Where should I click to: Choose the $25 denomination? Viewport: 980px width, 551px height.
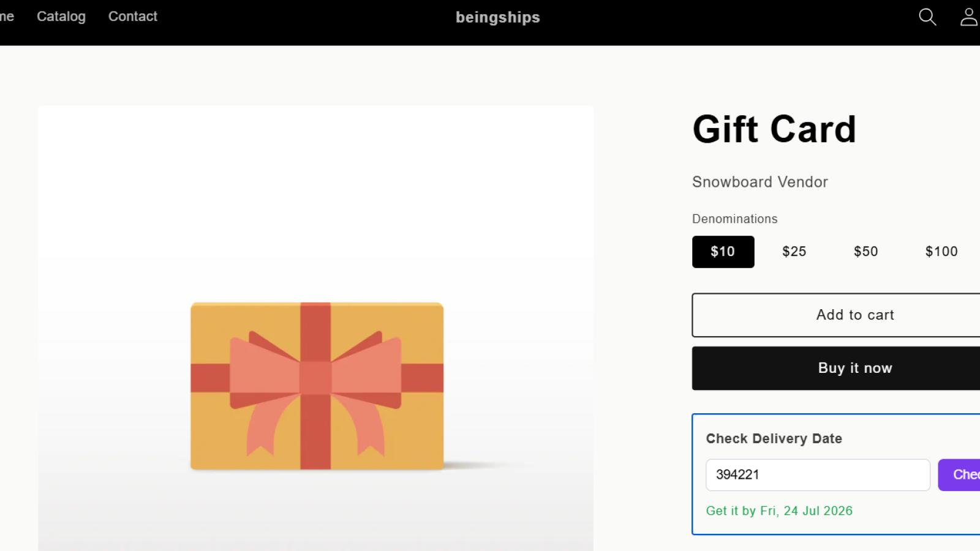coord(794,252)
